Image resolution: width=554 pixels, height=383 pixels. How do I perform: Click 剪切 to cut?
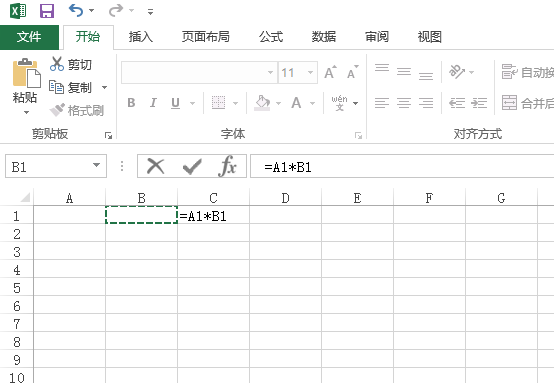(71, 64)
